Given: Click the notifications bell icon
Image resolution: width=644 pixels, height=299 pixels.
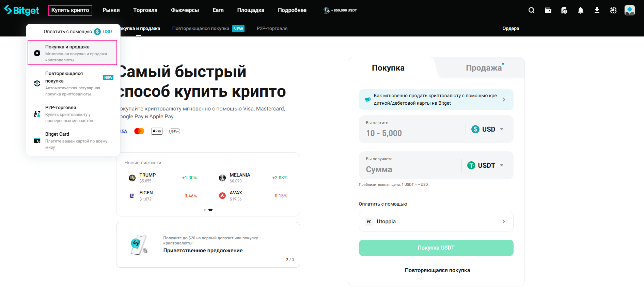Looking at the screenshot, I should tap(581, 10).
